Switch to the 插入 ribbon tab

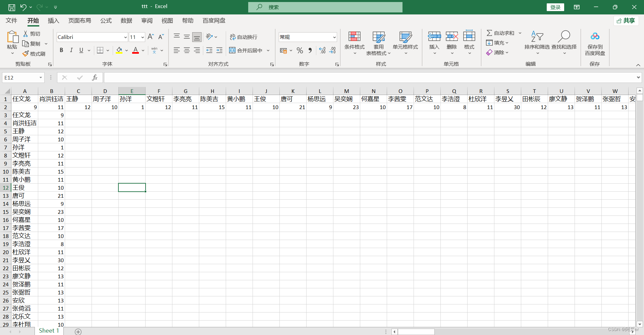(x=53, y=20)
